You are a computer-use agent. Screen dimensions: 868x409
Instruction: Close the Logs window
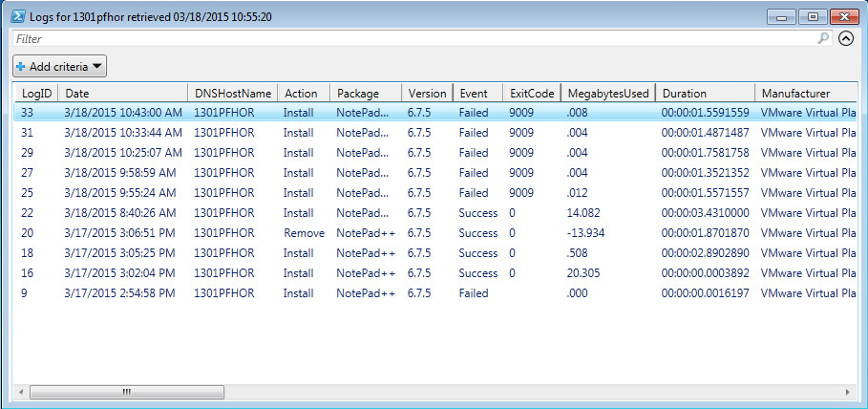pyautogui.click(x=843, y=17)
